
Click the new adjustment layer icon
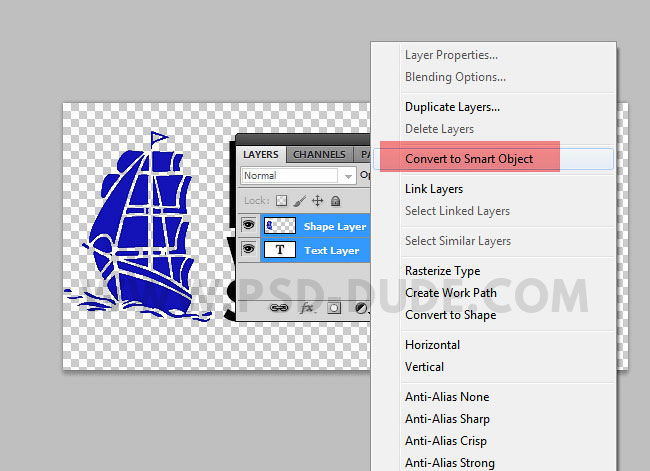pos(359,309)
